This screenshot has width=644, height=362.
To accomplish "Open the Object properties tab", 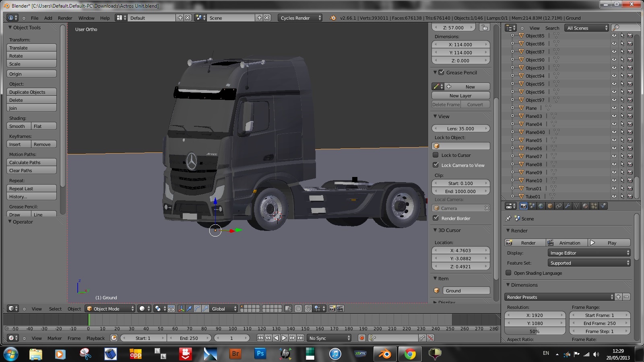I will [550, 206].
